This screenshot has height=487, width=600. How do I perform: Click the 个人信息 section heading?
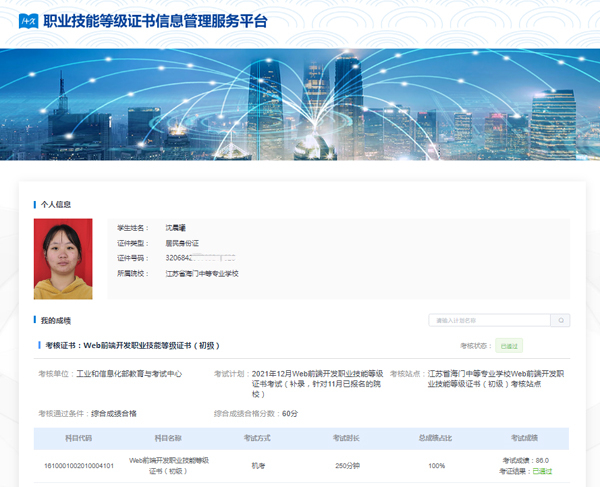coord(55,204)
